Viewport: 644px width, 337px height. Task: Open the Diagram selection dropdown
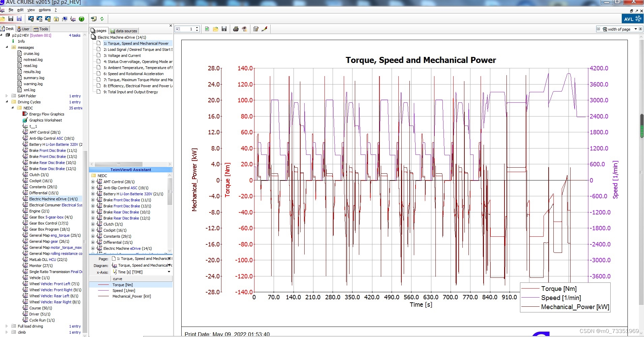[x=169, y=265]
